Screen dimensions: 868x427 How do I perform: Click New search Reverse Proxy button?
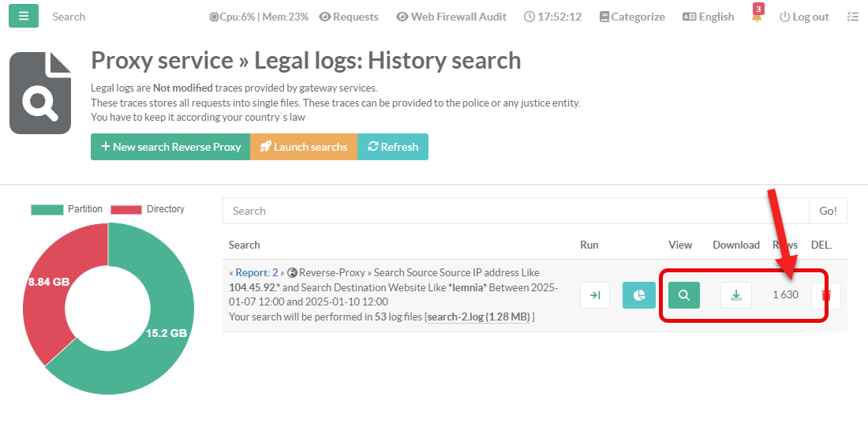click(x=170, y=147)
